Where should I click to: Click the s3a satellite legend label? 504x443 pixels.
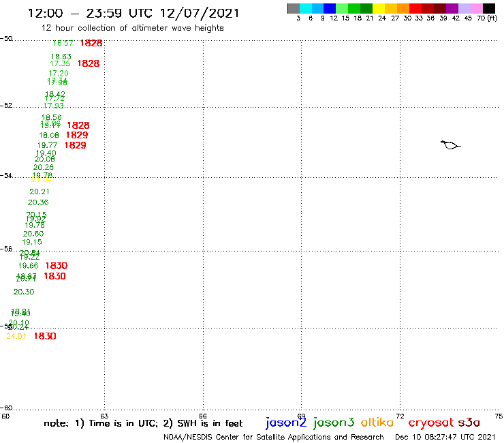click(x=469, y=423)
